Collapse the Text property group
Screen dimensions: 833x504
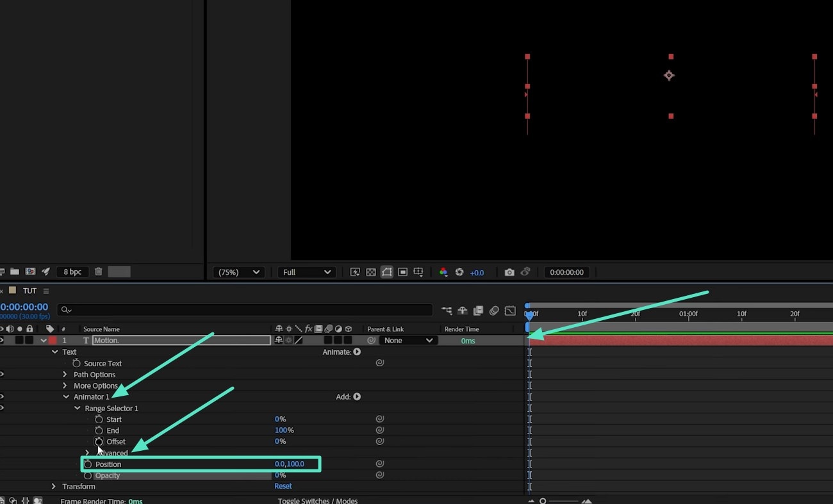pyautogui.click(x=55, y=352)
